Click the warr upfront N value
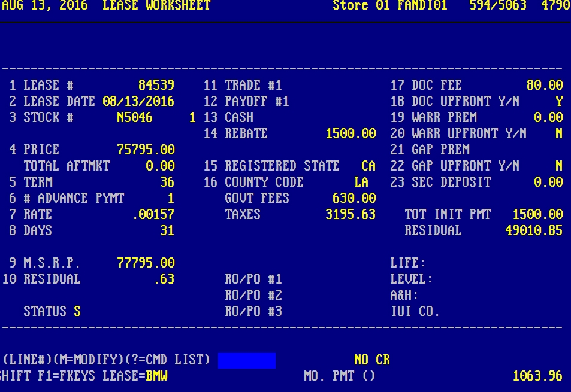The image size is (571, 392). [x=560, y=133]
